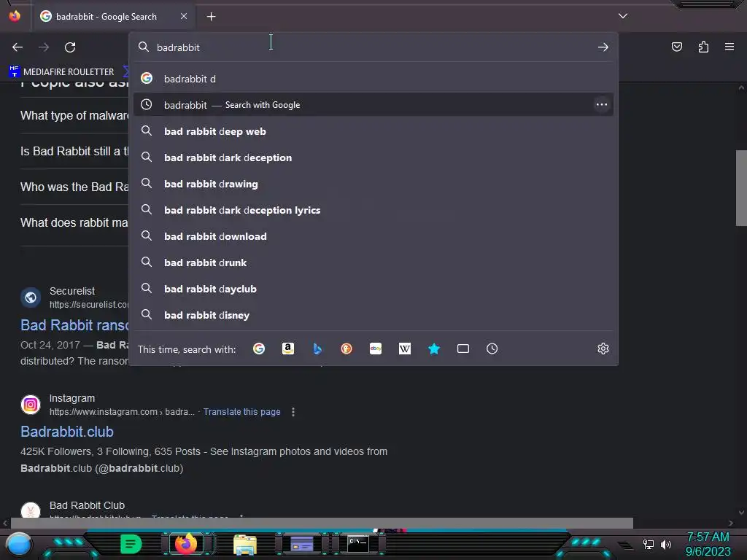Choose suggestion 'bad rabbit dayclub'

373,289
